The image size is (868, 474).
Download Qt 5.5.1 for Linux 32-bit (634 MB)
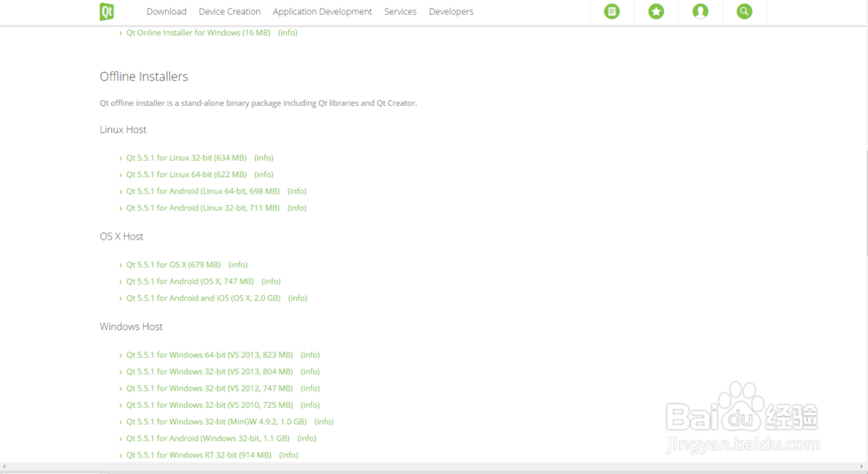point(186,158)
